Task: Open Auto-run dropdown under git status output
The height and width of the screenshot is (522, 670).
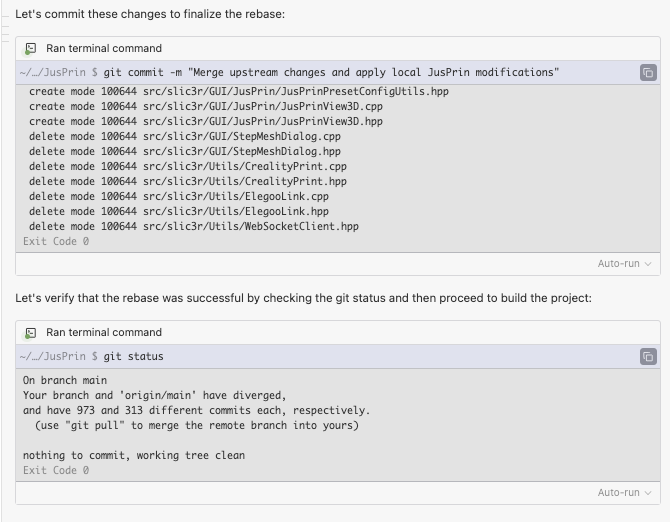Action: click(624, 493)
